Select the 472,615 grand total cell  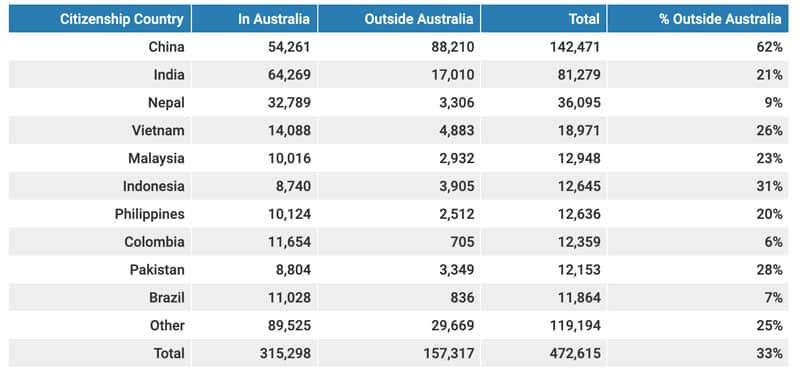(575, 353)
